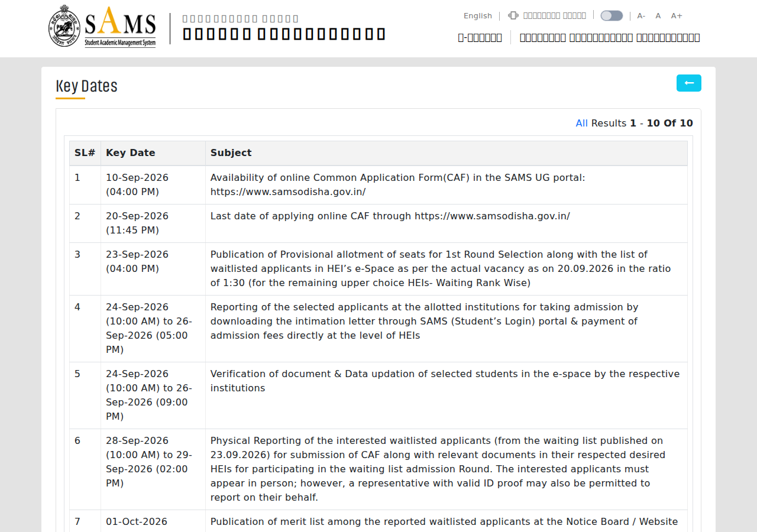The width and height of the screenshot is (757, 532).
Task: Select the 23-Sep-2026 (04:00 PM) date cell
Action: pos(153,269)
